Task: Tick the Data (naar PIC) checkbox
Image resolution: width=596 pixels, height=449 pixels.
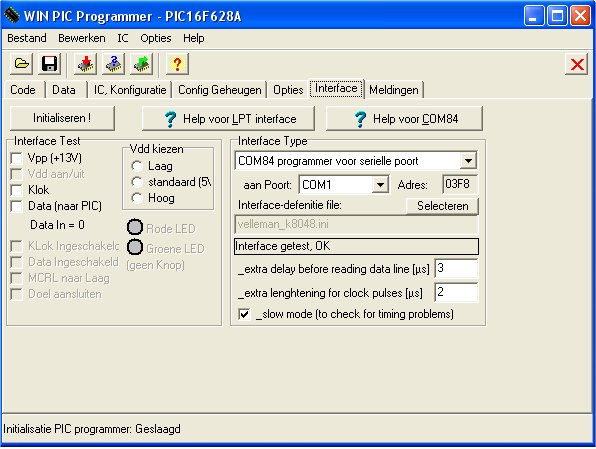Action: [x=16, y=206]
